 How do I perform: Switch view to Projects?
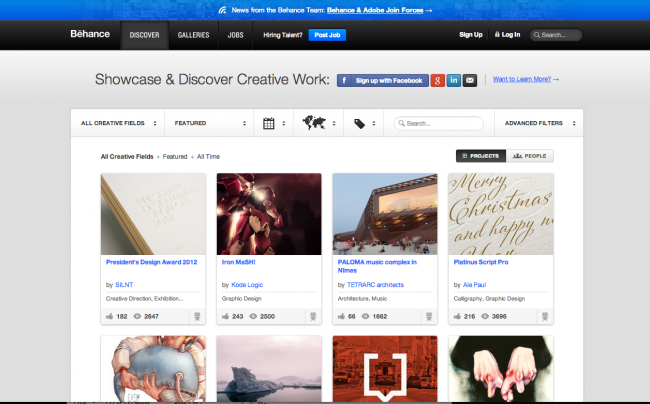[481, 156]
